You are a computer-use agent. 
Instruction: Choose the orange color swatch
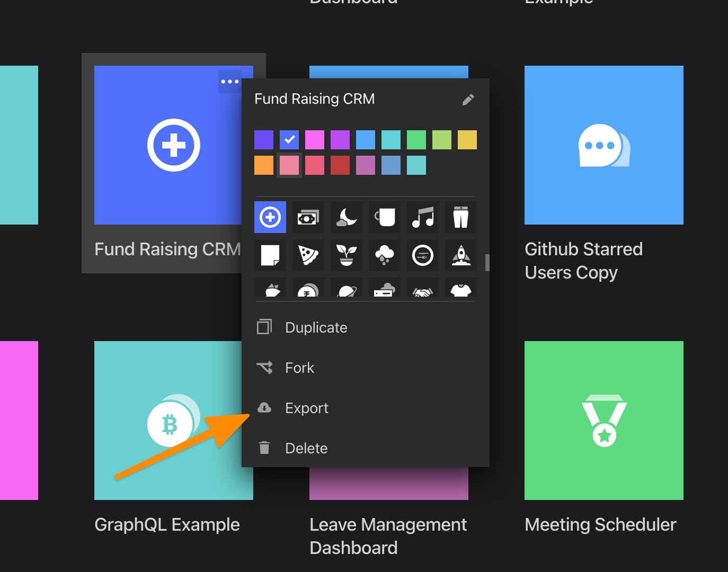[x=264, y=165]
